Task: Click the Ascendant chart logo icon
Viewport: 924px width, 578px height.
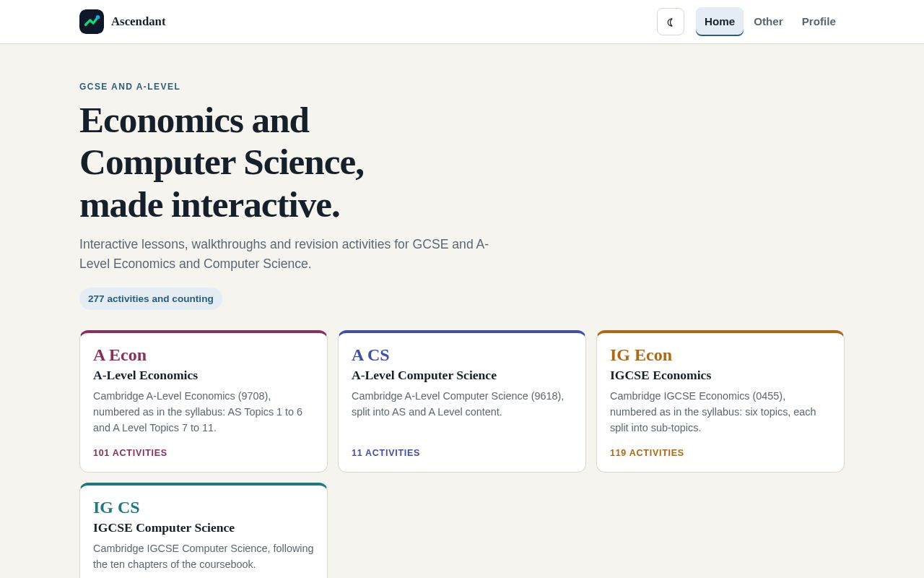Action: (92, 22)
